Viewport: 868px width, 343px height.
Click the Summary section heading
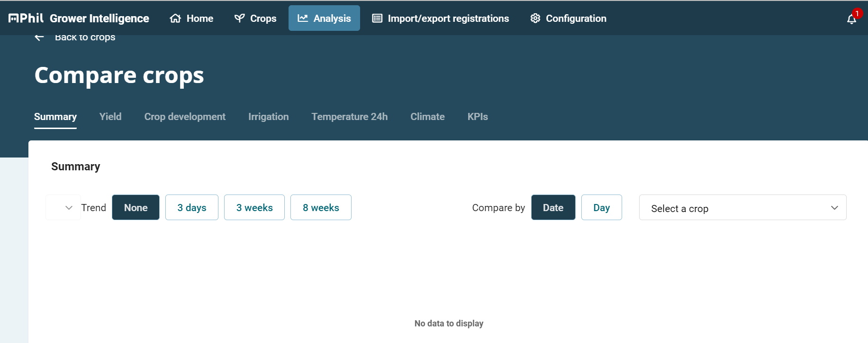(x=76, y=167)
